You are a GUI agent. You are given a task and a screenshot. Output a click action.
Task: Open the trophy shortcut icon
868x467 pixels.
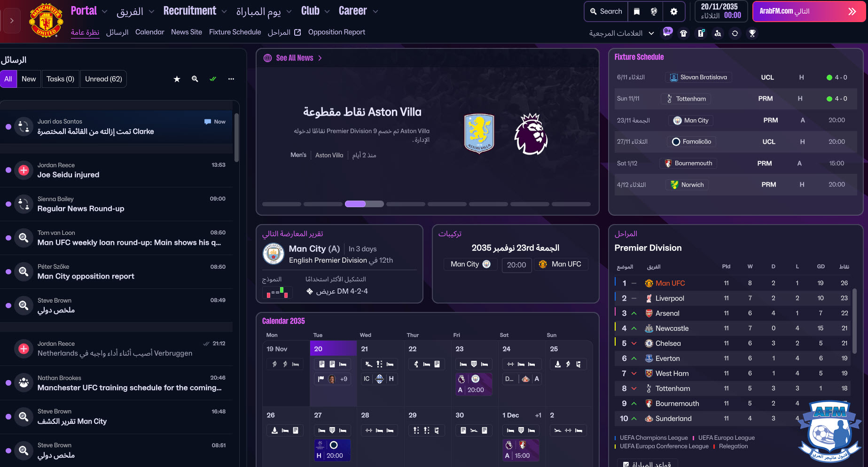752,33
